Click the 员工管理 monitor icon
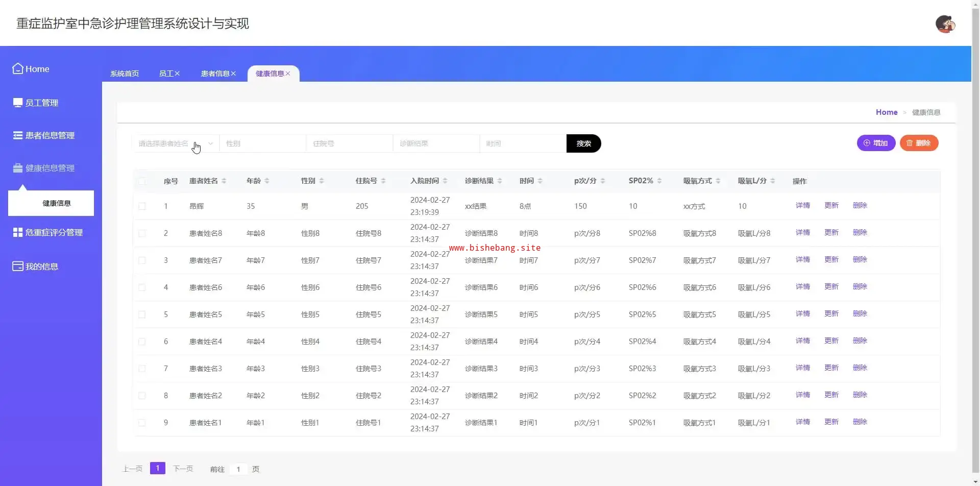The height and width of the screenshot is (486, 980). click(x=18, y=103)
